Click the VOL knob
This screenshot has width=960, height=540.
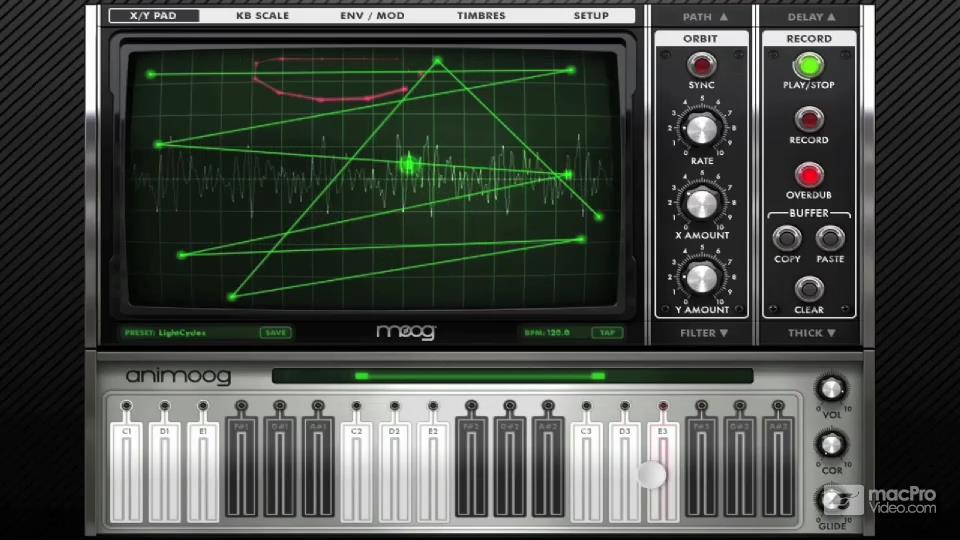(831, 389)
